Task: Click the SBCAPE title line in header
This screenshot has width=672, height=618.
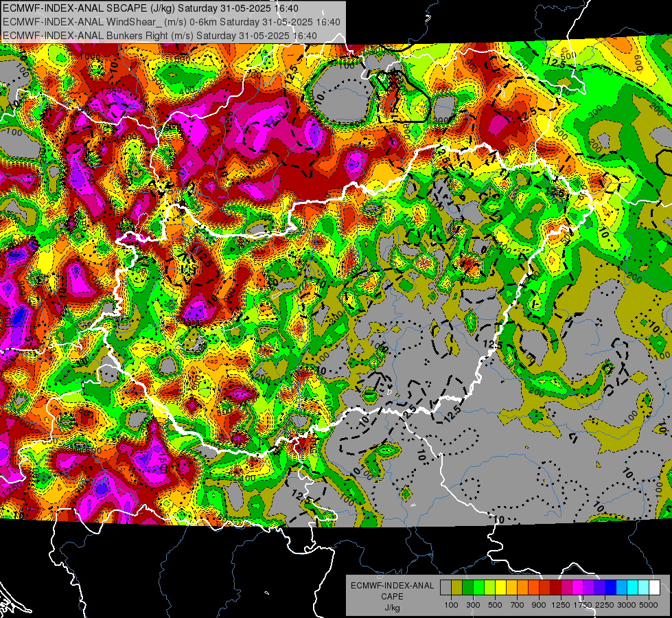Action: coord(150,8)
